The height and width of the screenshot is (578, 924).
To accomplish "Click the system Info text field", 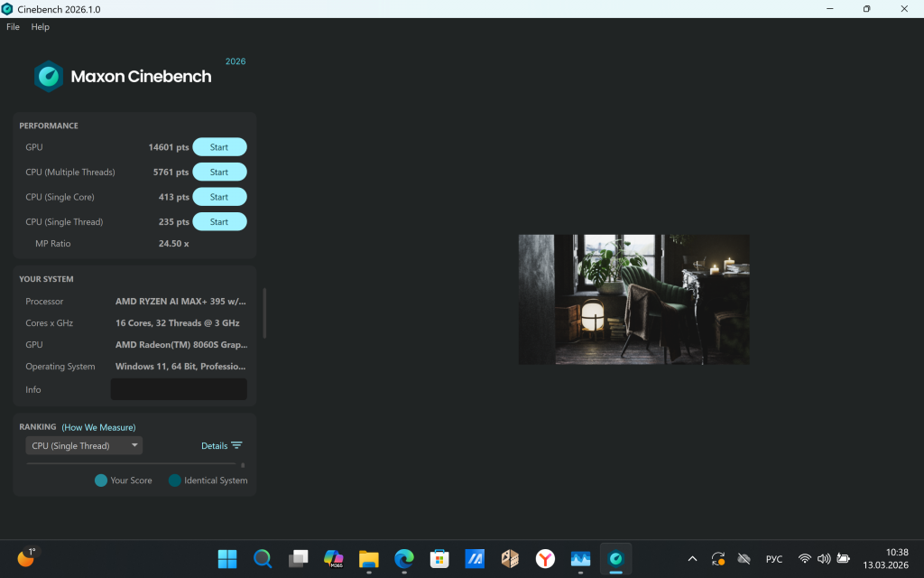I will pos(179,389).
